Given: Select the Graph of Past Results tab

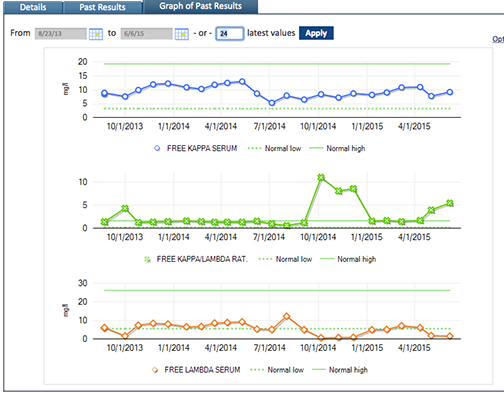Looking at the screenshot, I should (x=200, y=6).
